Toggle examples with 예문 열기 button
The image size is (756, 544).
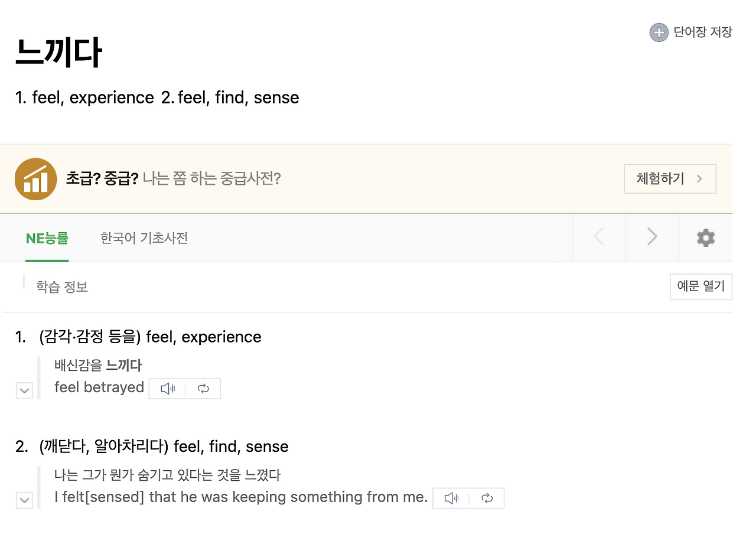coord(701,286)
